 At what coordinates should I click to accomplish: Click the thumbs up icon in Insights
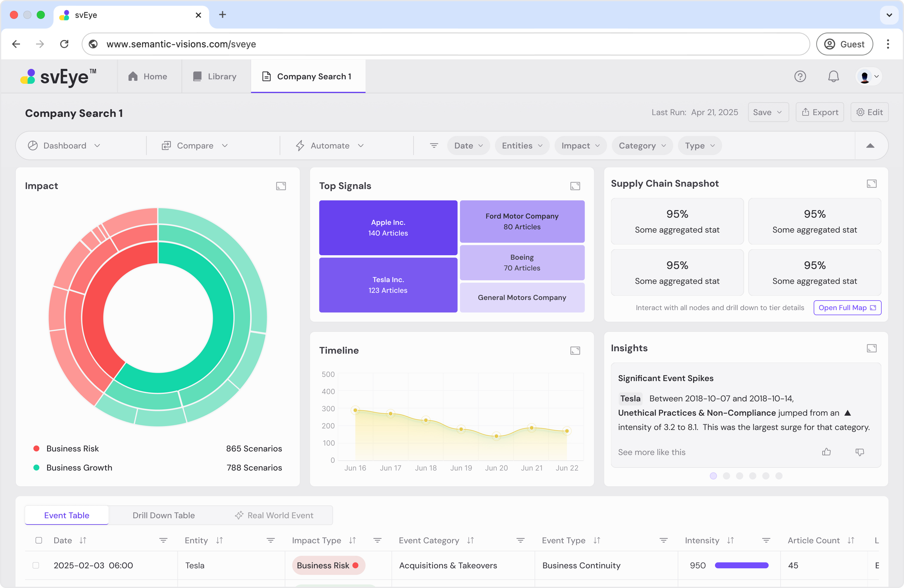pos(826,452)
